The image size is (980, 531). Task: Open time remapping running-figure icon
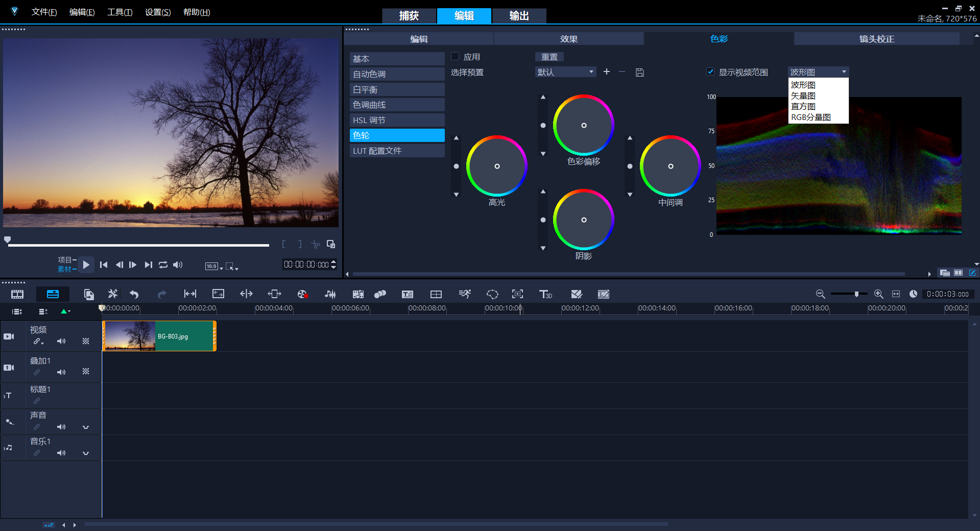(x=465, y=294)
